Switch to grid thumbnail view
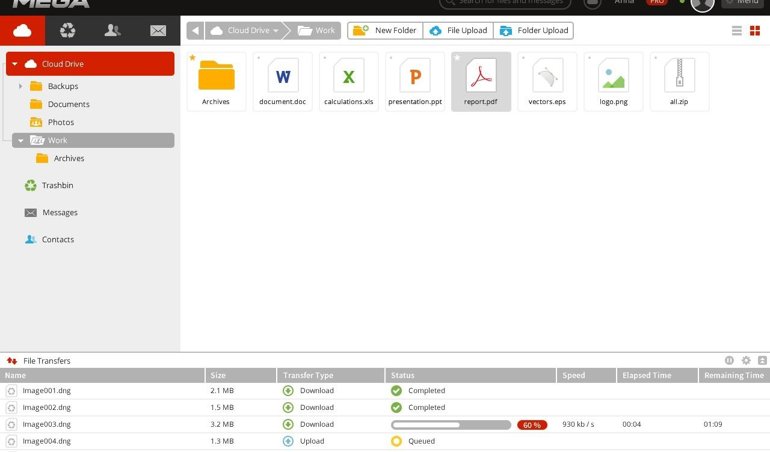Image resolution: width=770 pixels, height=452 pixels. [755, 31]
